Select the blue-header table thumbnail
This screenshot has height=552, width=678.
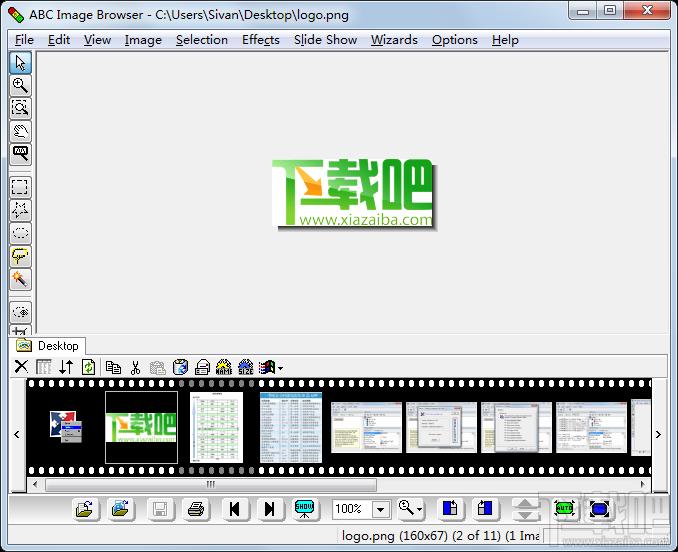pyautogui.click(x=291, y=427)
